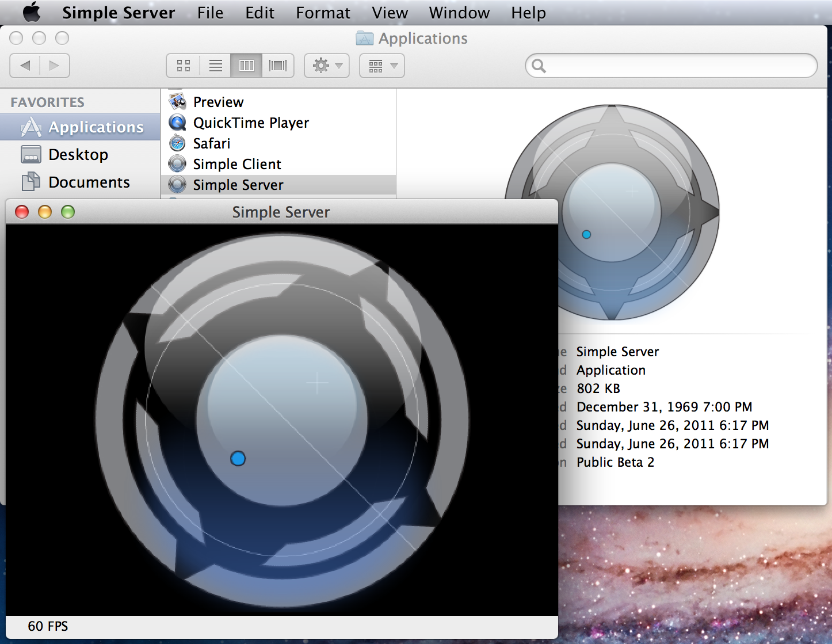Open the View menu
This screenshot has height=644, width=832.
pyautogui.click(x=390, y=13)
